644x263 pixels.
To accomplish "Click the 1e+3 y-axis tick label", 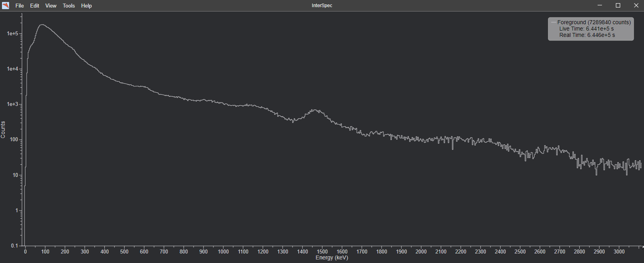I will point(12,104).
